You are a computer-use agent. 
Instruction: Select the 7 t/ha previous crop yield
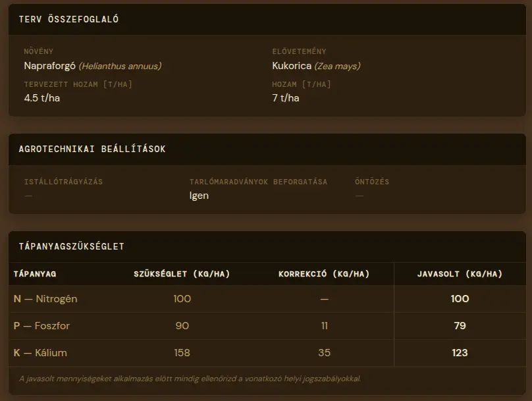click(286, 98)
